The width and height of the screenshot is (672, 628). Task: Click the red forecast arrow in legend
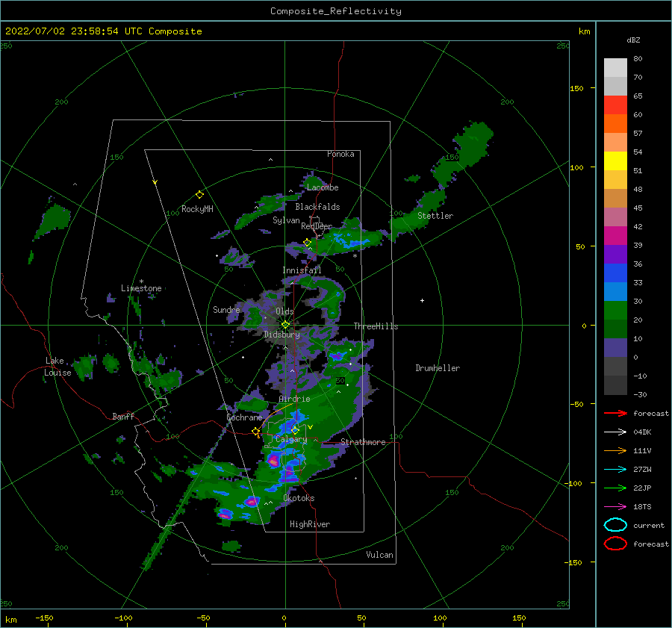pyautogui.click(x=615, y=413)
